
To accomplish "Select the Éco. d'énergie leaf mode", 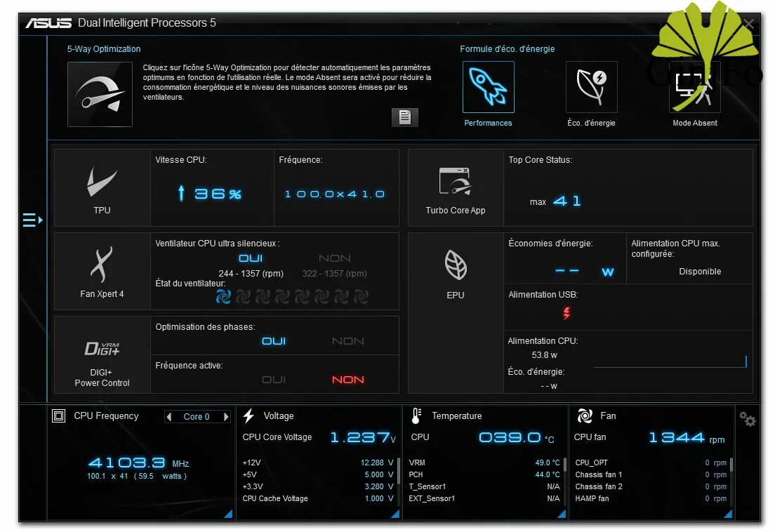I will (591, 88).
